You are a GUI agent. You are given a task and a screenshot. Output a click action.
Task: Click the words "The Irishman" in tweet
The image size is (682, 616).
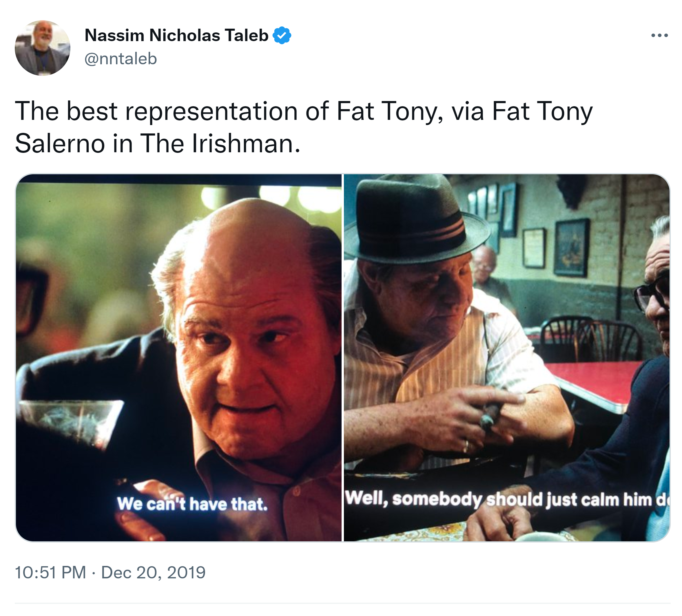[220, 144]
